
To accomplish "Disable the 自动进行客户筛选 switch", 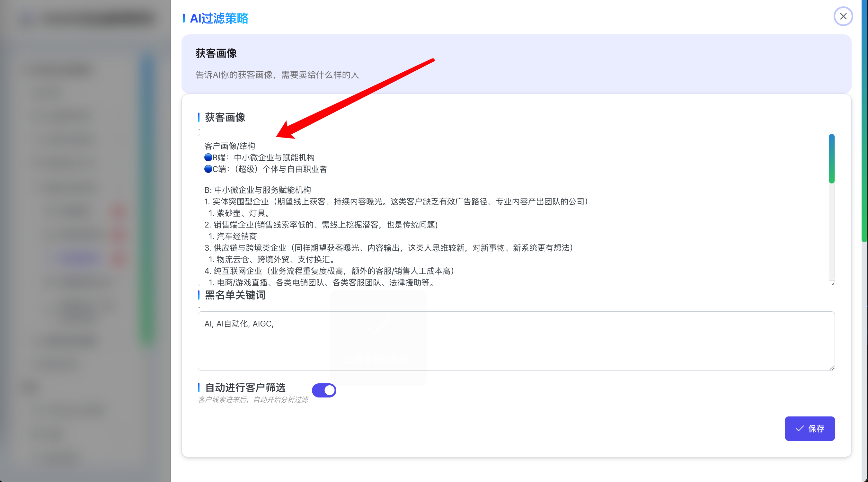I will (324, 390).
